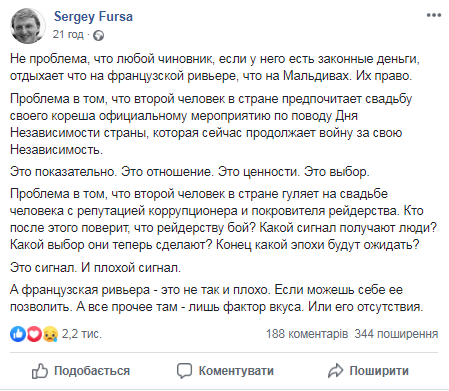Click the share arrow icon
The height and width of the screenshot is (391, 449).
pyautogui.click(x=335, y=371)
